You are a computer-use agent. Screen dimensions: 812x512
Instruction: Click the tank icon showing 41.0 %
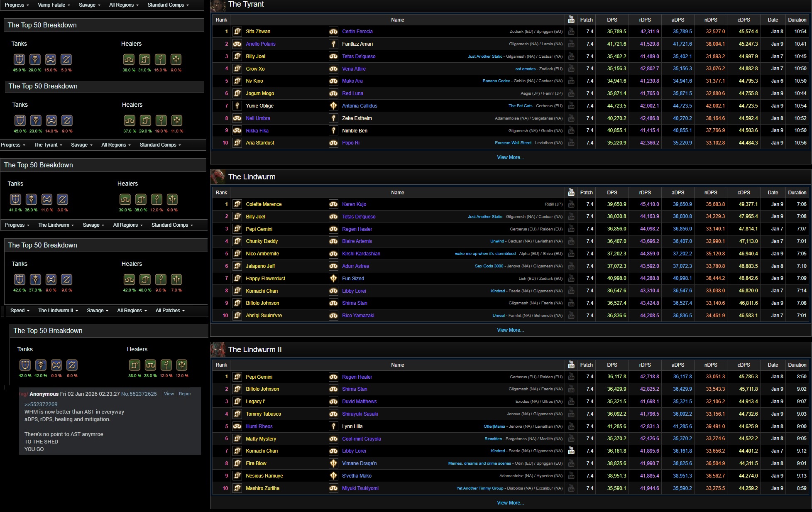(15, 199)
